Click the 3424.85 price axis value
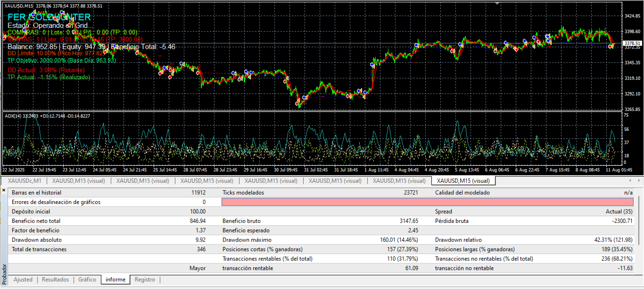644x289 pixels. click(632, 16)
